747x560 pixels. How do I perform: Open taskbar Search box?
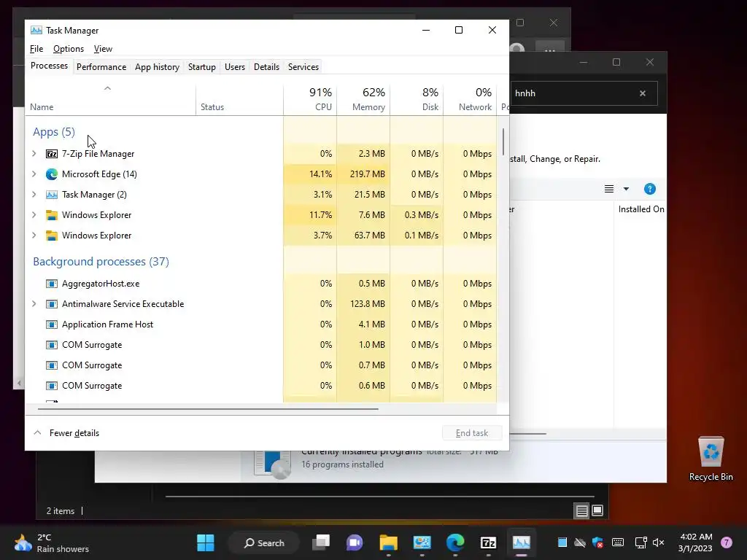(264, 542)
